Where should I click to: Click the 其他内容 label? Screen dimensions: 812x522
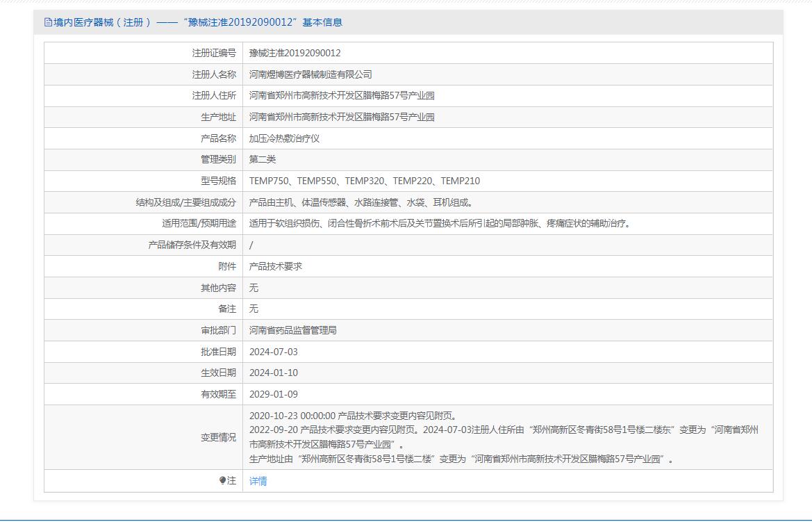coord(218,288)
